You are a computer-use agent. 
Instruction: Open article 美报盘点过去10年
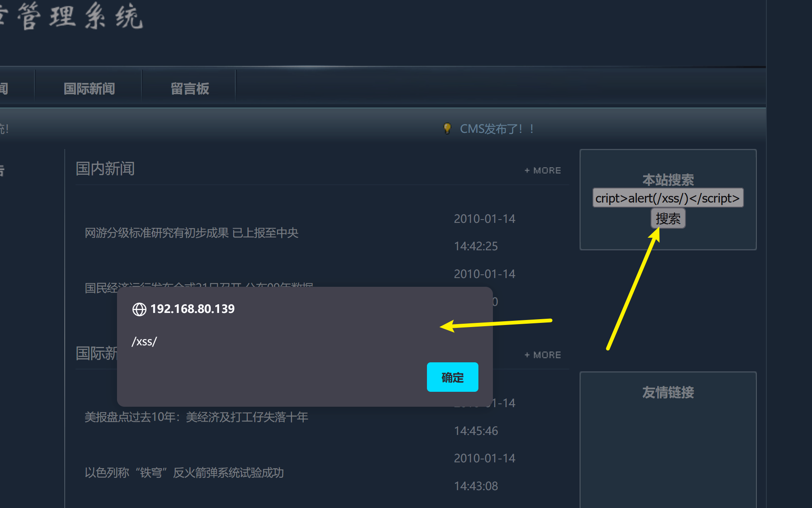coord(196,417)
